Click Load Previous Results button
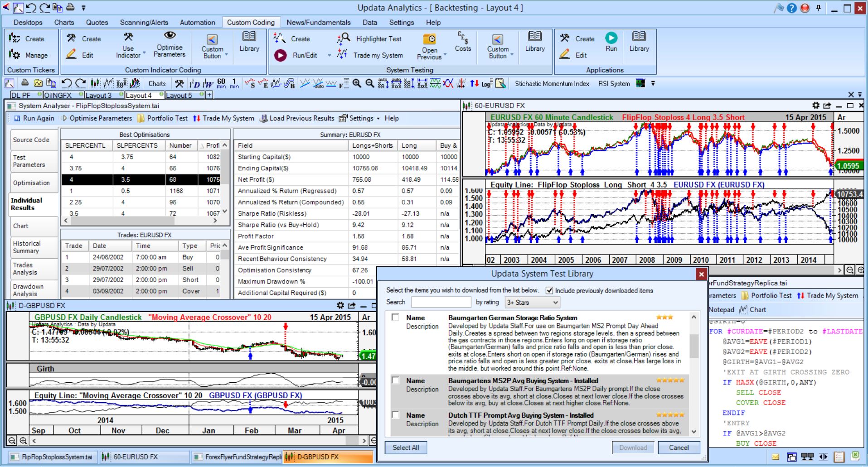This screenshot has width=868, height=467. [296, 118]
